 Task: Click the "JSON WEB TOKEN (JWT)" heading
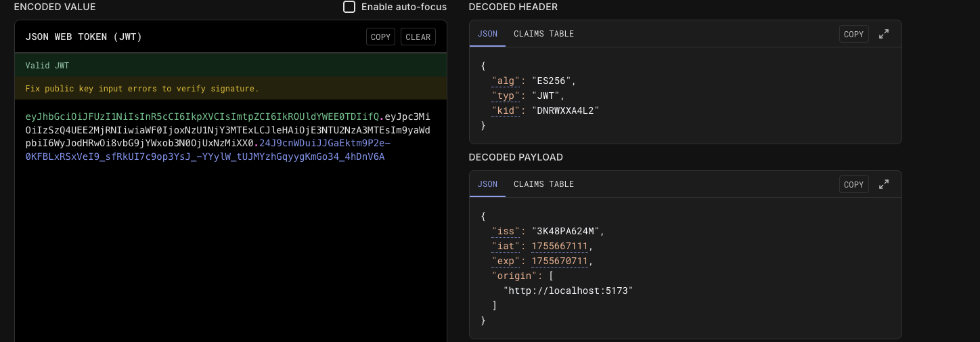[84, 37]
